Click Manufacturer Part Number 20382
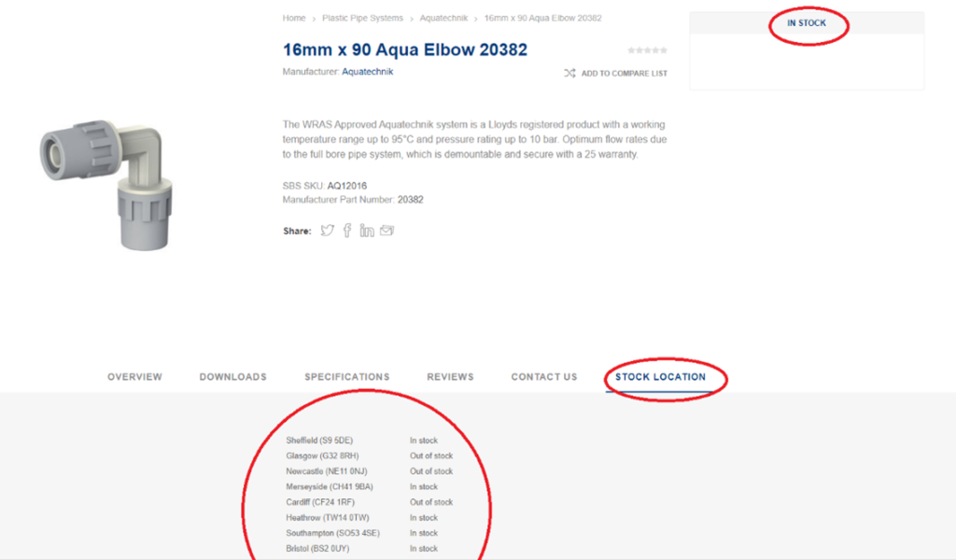 (x=411, y=200)
